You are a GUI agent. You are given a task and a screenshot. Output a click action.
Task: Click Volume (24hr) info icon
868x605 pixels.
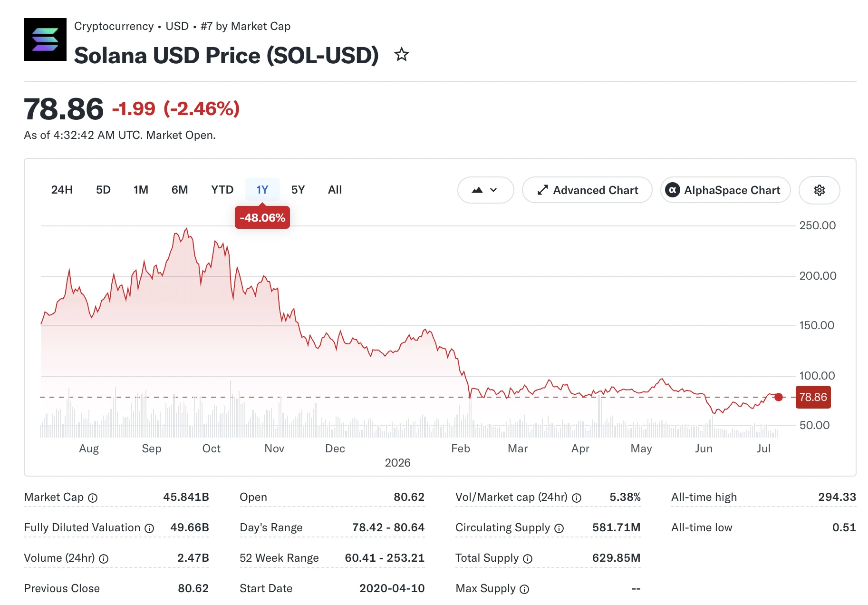[x=104, y=559]
